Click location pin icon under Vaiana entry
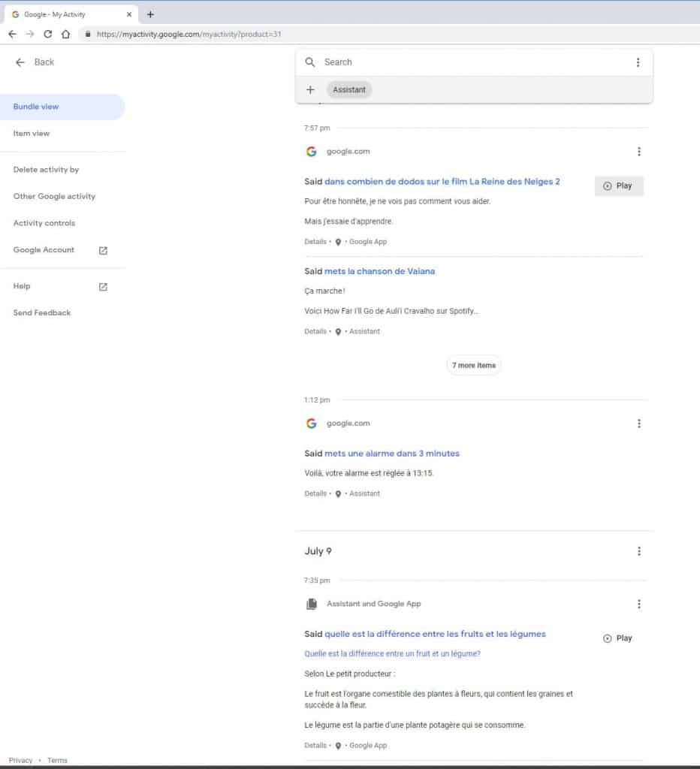Image resolution: width=700 pixels, height=769 pixels. click(338, 331)
